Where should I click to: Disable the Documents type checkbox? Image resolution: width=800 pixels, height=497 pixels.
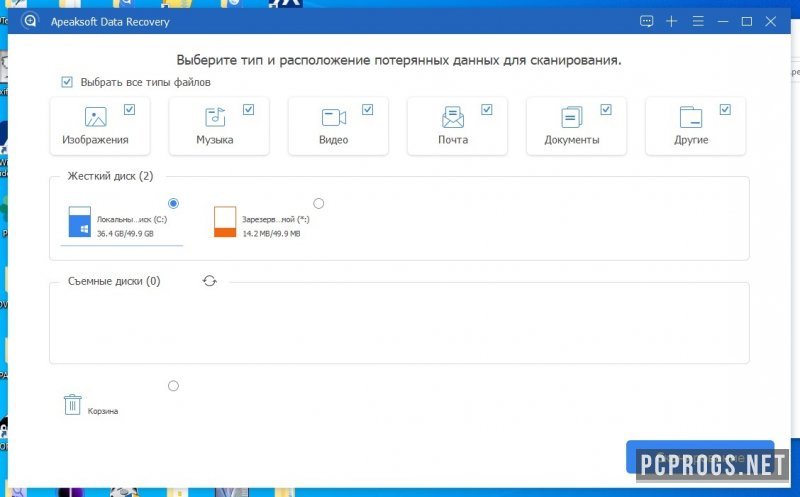[606, 109]
